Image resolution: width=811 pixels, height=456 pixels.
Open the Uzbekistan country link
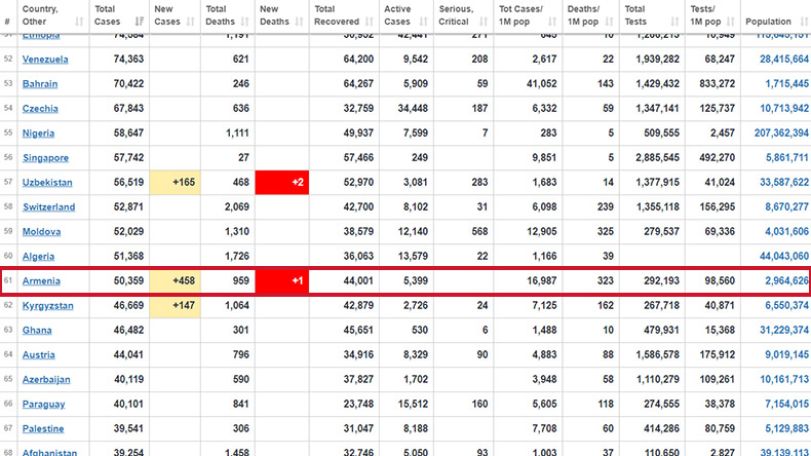[47, 183]
